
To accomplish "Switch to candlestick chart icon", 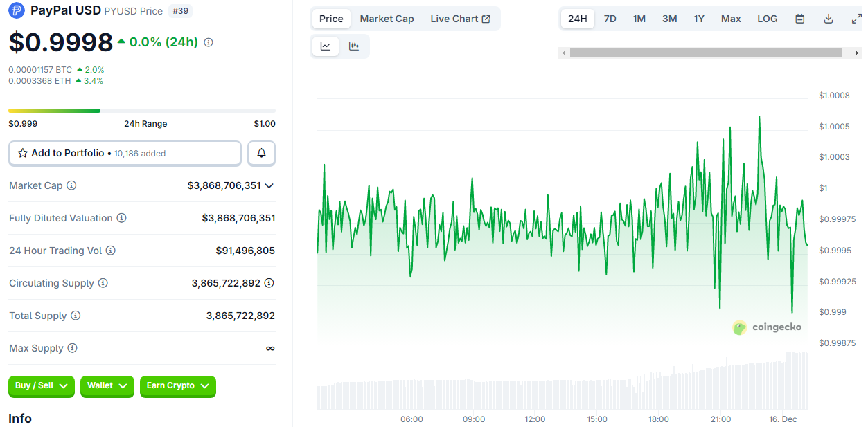I will pyautogui.click(x=354, y=46).
